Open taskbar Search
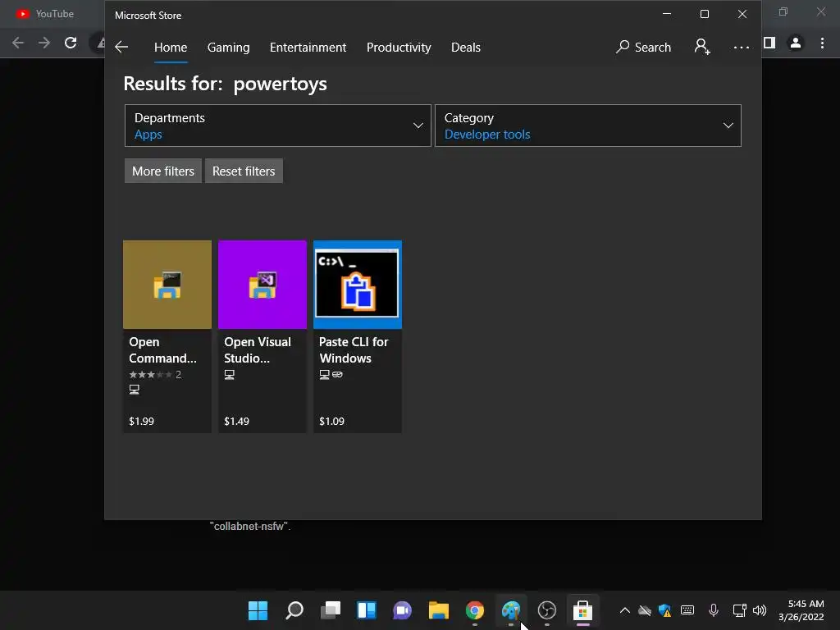Viewport: 840px width, 630px height. pyautogui.click(x=294, y=610)
